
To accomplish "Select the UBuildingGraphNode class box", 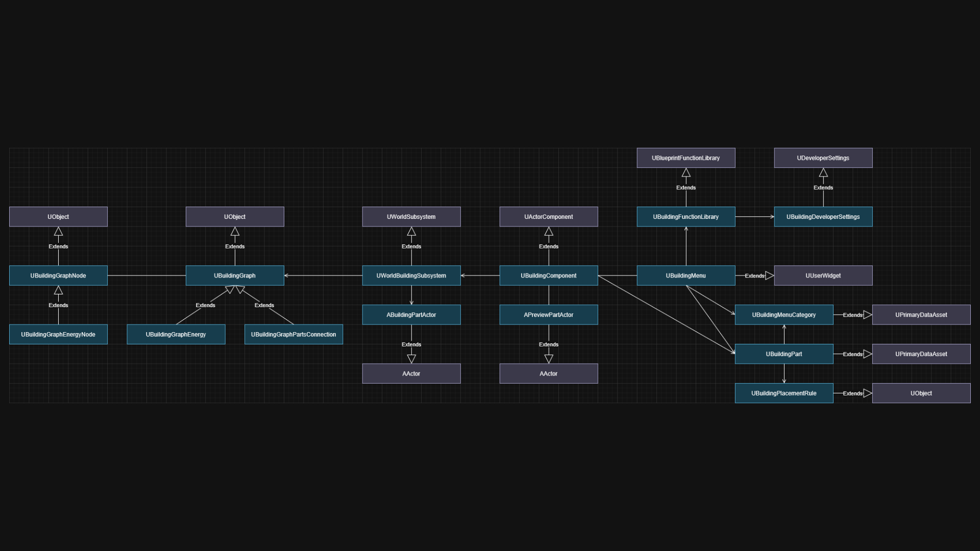I will coord(58,275).
